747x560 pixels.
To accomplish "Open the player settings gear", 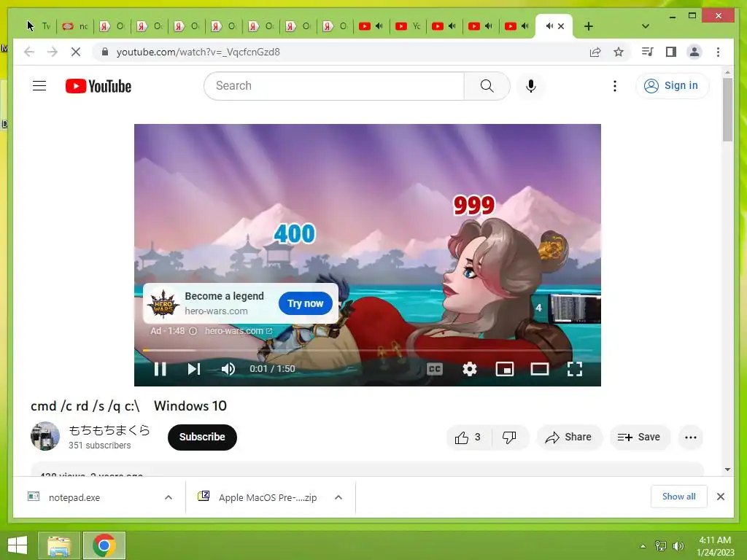I will 470,368.
